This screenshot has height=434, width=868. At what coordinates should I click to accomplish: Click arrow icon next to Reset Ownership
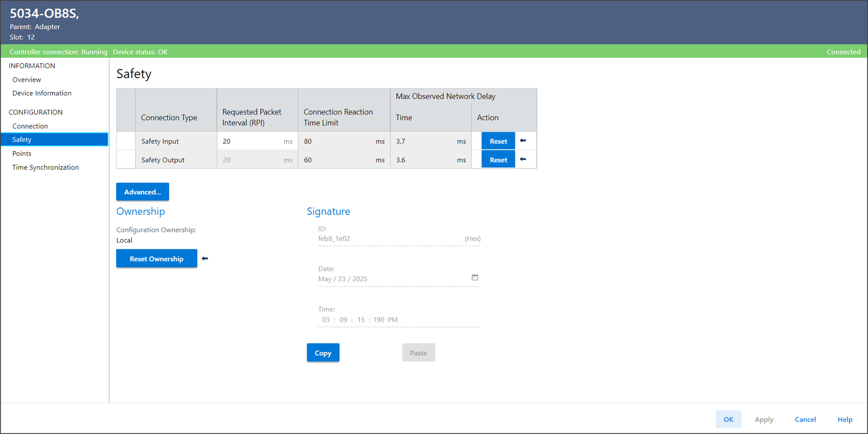(x=205, y=259)
